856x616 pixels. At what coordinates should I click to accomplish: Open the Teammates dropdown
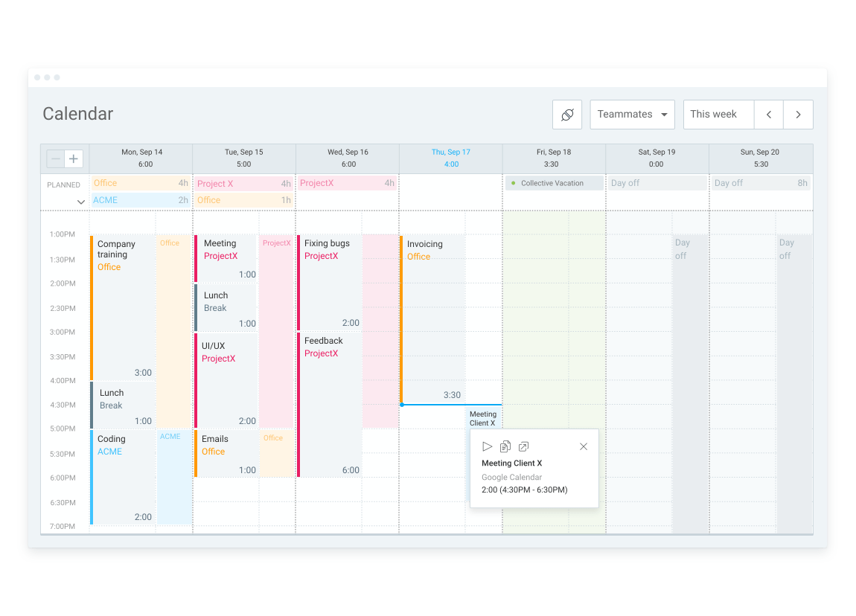(x=632, y=115)
